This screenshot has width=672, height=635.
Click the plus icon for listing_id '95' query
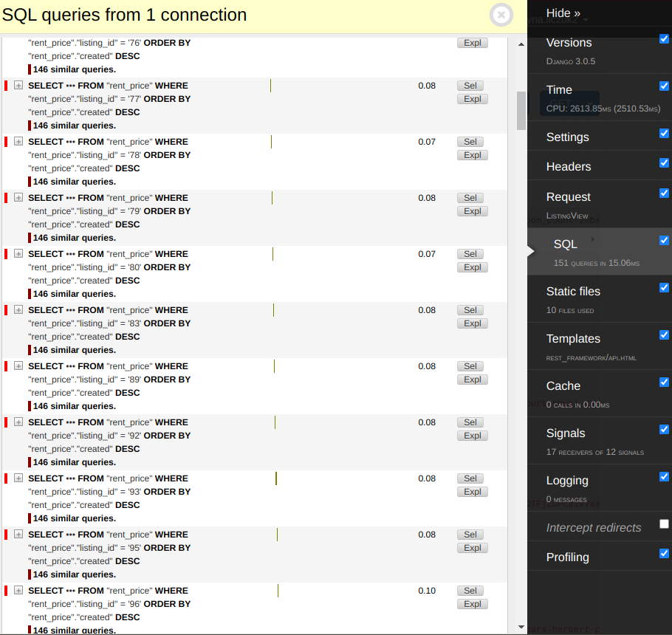click(18, 535)
